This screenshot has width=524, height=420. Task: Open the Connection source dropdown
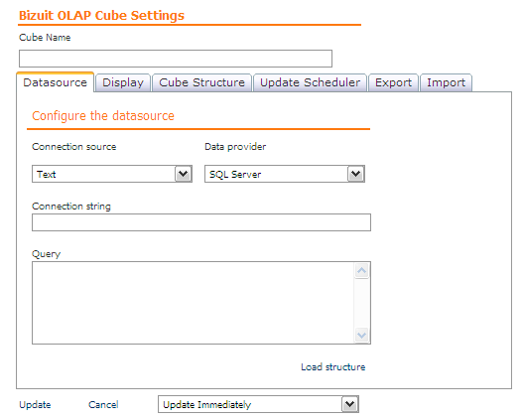point(112,174)
